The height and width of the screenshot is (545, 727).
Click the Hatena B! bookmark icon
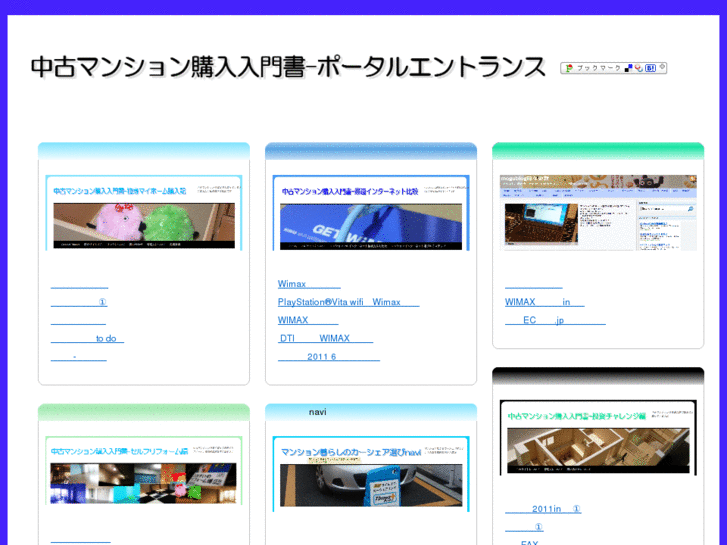[x=650, y=68]
